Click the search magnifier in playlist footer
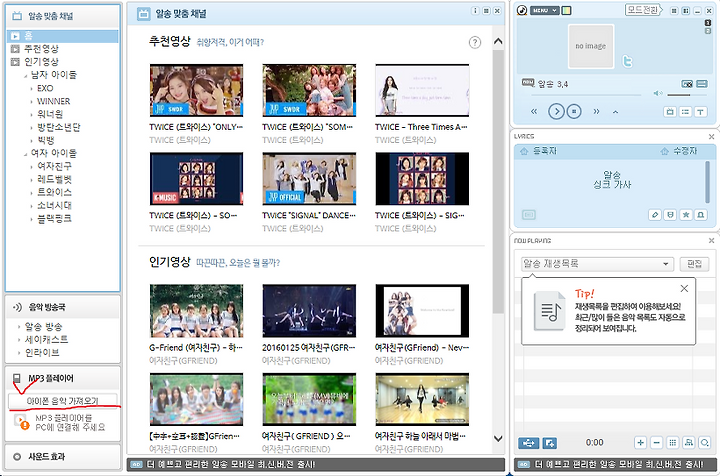The height and width of the screenshot is (476, 720). click(x=705, y=442)
